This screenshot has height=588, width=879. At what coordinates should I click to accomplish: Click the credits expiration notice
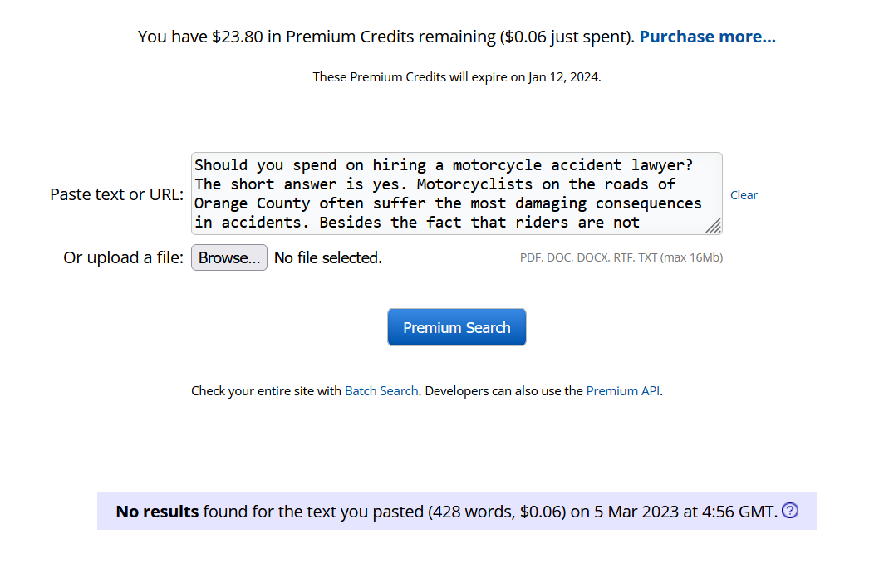click(x=456, y=77)
